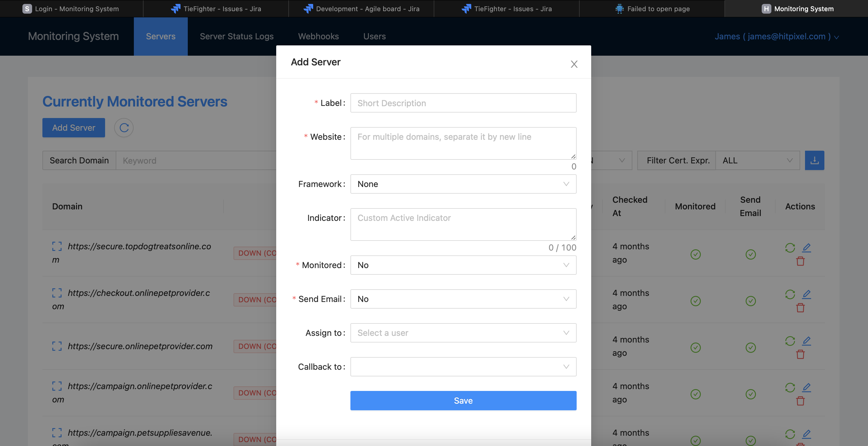This screenshot has width=868, height=446.
Task: Click the delete trash icon for second server row
Action: pos(800,308)
